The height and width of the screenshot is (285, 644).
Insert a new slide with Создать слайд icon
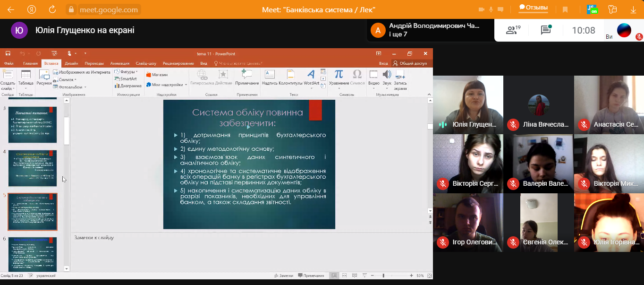8,80
